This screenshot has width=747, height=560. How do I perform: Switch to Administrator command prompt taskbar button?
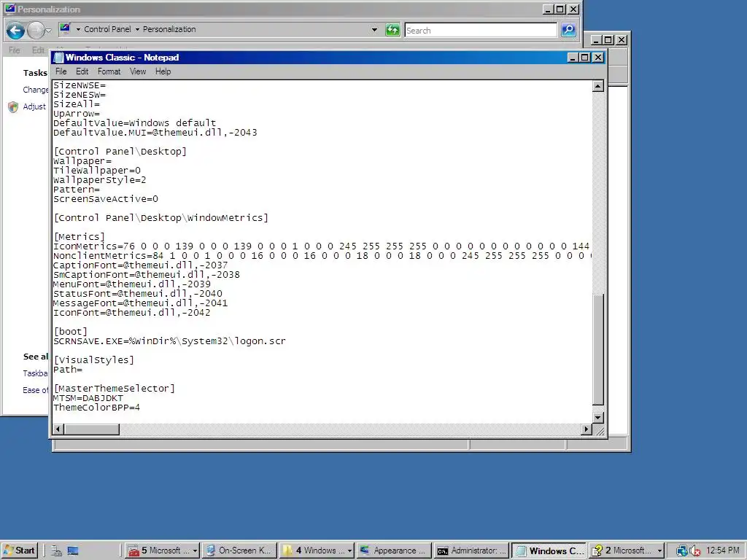click(x=471, y=551)
